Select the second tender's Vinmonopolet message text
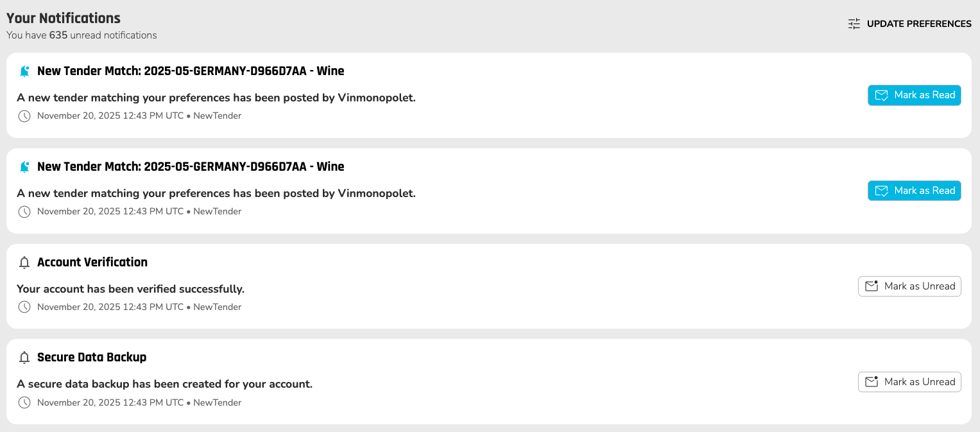The height and width of the screenshot is (432, 980). [216, 193]
